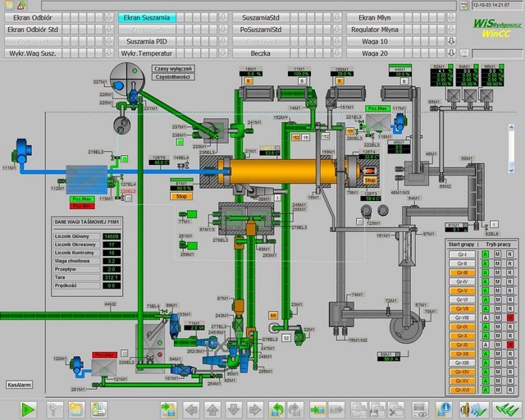Expand arrow next to Ekran Młyn
525x420 pixels.
coord(451,17)
